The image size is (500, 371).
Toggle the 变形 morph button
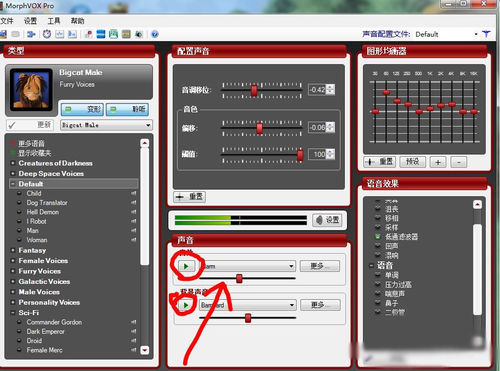(x=82, y=109)
